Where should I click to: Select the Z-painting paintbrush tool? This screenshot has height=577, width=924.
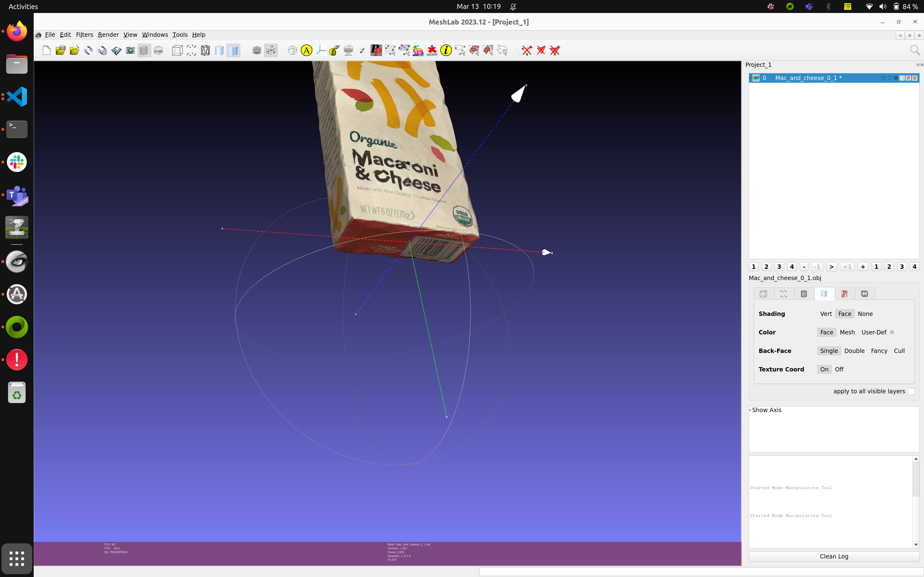click(x=362, y=50)
